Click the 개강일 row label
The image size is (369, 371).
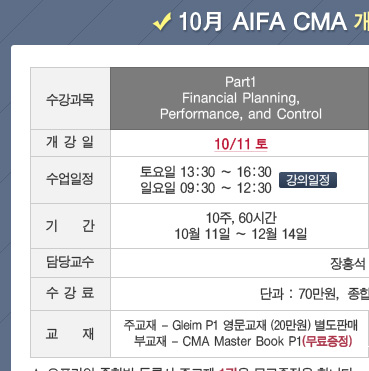(x=70, y=142)
